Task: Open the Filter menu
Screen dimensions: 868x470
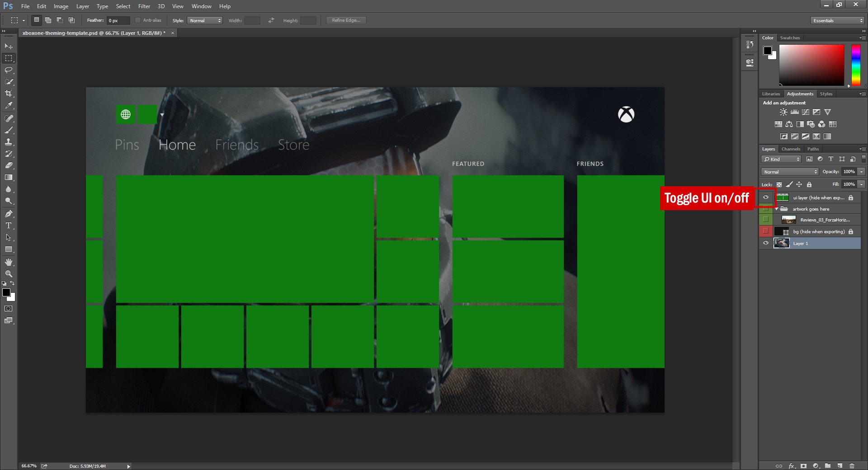Action: click(x=144, y=6)
